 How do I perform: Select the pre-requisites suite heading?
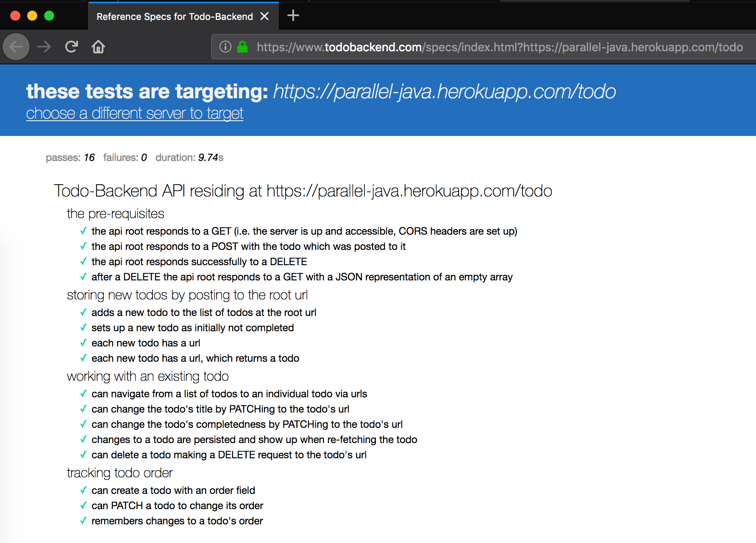[x=115, y=213]
